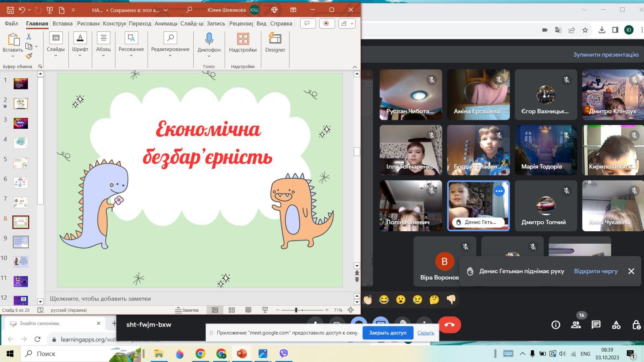This screenshot has height=362, width=644.
Task: Open the Вставка ribbon tab
Action: (x=62, y=23)
